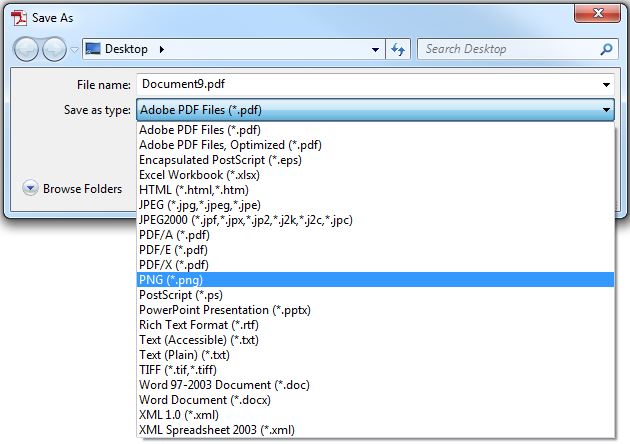Choose Adobe PDF Files, Optimized

[x=375, y=145]
